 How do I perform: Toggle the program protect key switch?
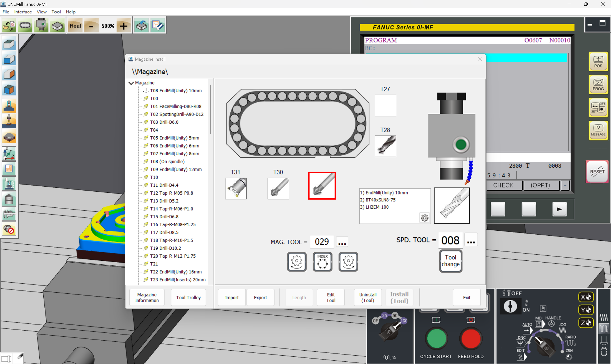click(x=510, y=306)
